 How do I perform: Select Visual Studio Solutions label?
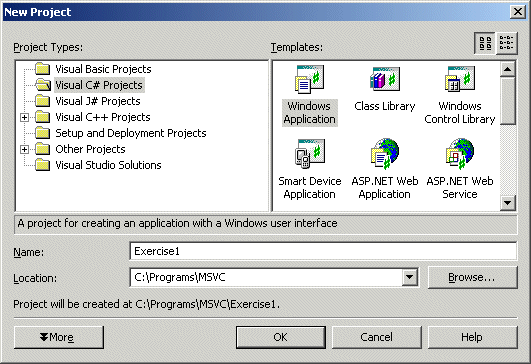108,165
